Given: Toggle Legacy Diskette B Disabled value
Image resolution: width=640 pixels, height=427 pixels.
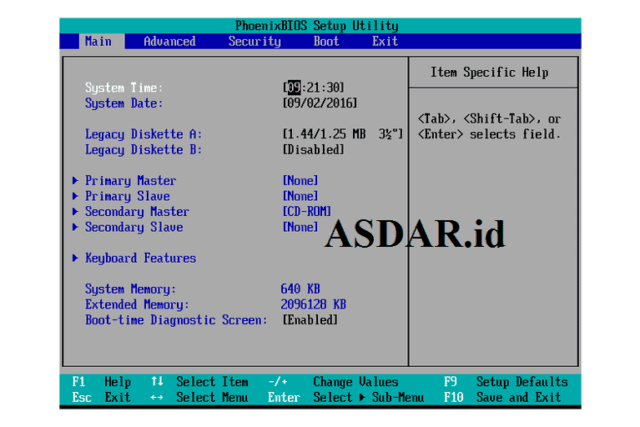Looking at the screenshot, I should [x=313, y=149].
